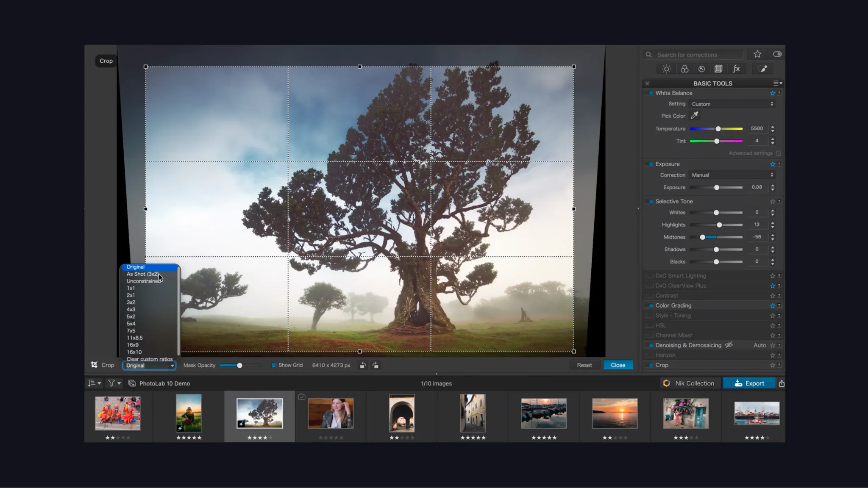The image size is (868, 488).
Task: Toggle the active corrections switch
Action: point(777,54)
